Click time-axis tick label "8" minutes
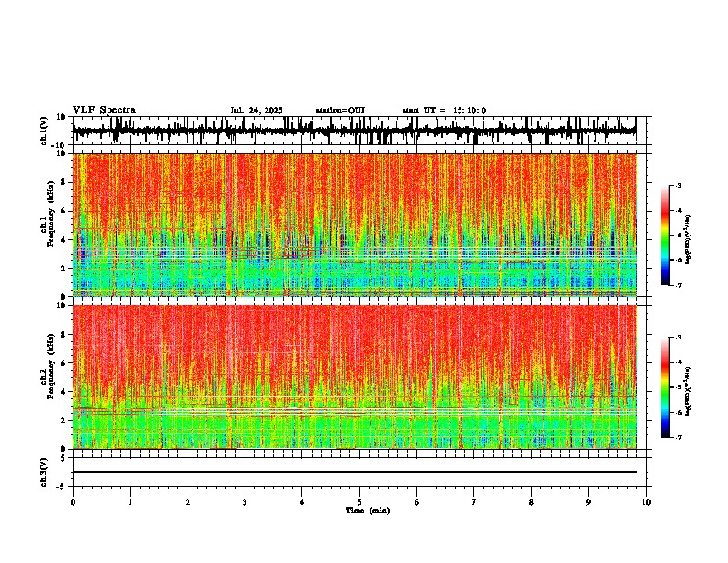Screen dimensions: 728x563 (x=531, y=502)
